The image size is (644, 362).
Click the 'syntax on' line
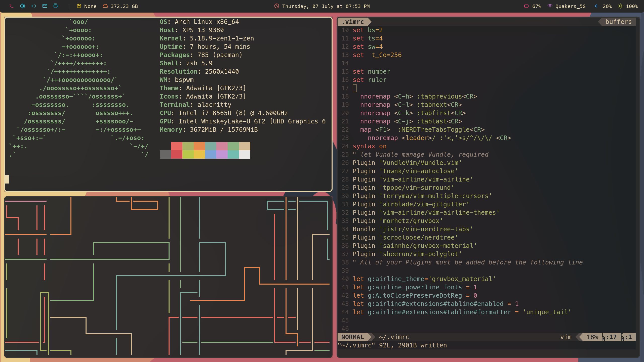[x=370, y=146]
